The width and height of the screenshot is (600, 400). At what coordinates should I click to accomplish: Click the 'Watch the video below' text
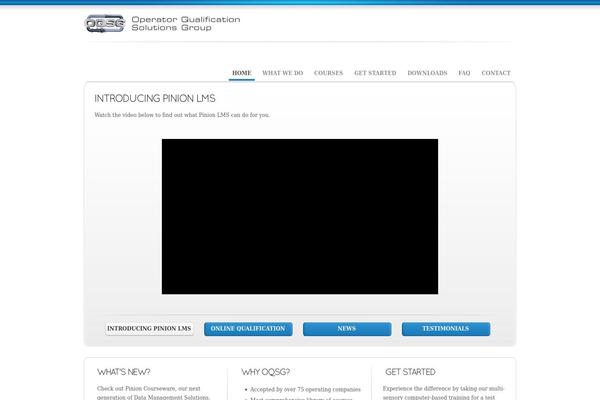click(x=182, y=115)
